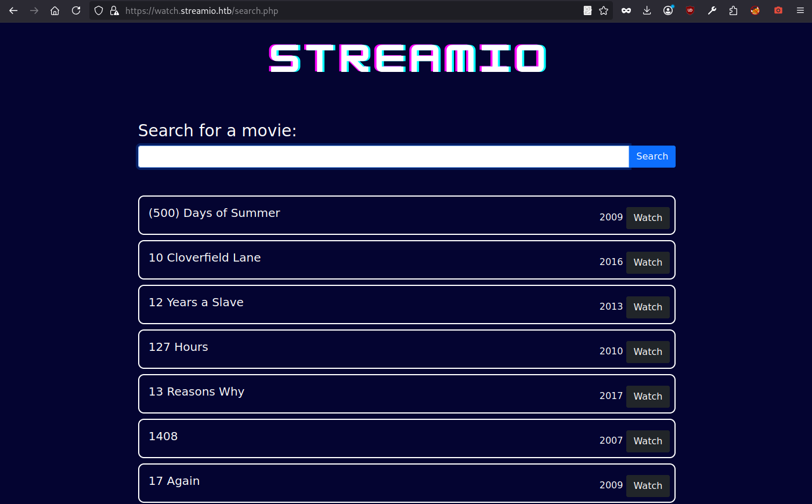Click the wrench developer tools icon

[712, 10]
